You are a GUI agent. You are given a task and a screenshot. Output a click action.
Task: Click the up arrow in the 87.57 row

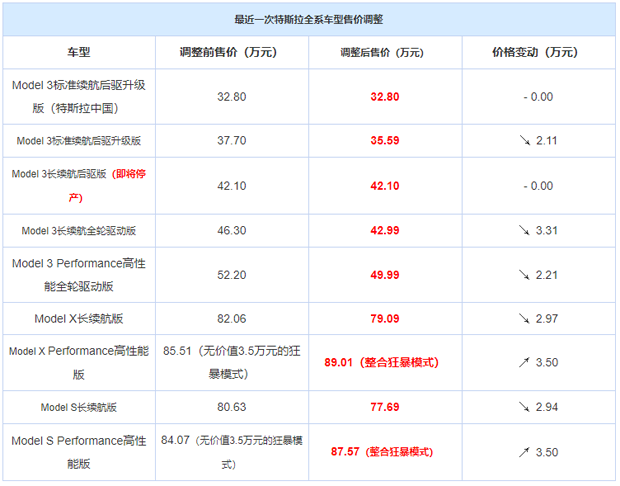tap(524, 452)
